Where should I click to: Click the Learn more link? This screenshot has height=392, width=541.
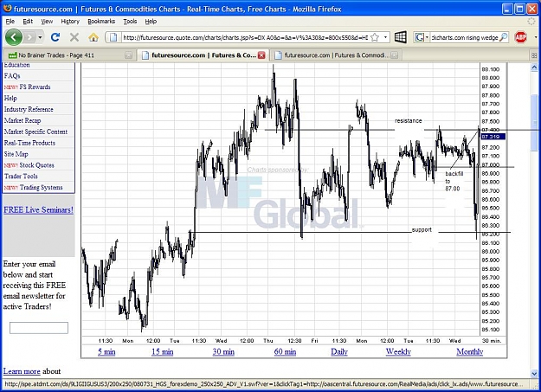tap(22, 371)
